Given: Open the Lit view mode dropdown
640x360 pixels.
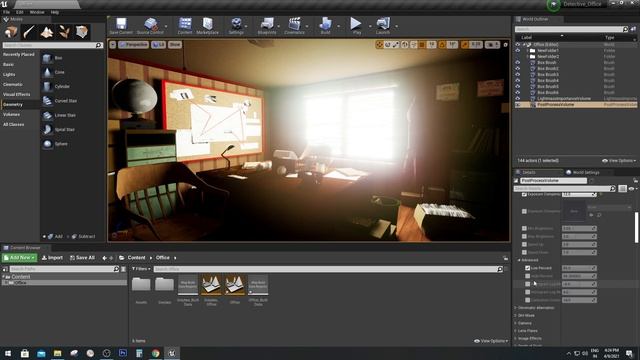Looking at the screenshot, I should tap(158, 44).
